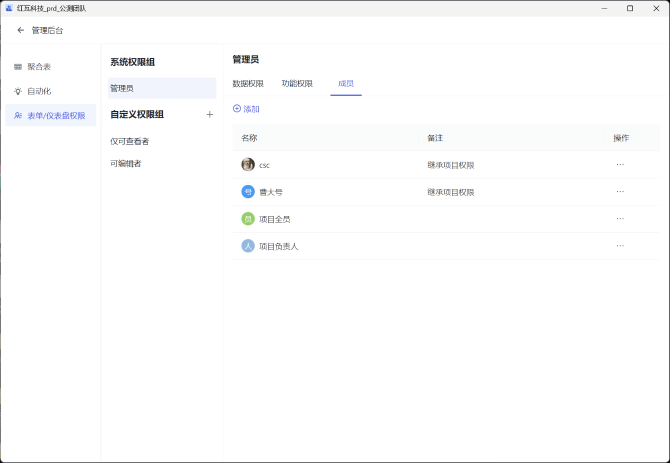Click the 项目负责人 avatar icon

tap(248, 246)
